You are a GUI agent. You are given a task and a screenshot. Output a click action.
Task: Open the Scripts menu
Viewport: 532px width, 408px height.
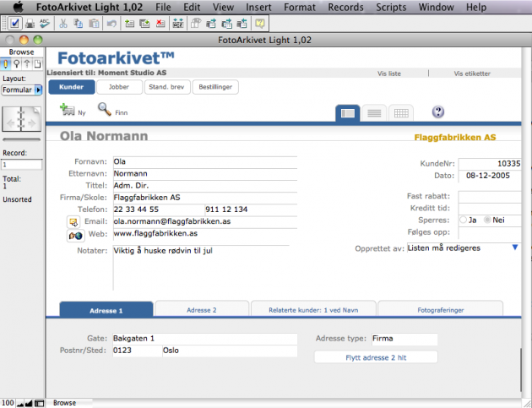pyautogui.click(x=391, y=7)
